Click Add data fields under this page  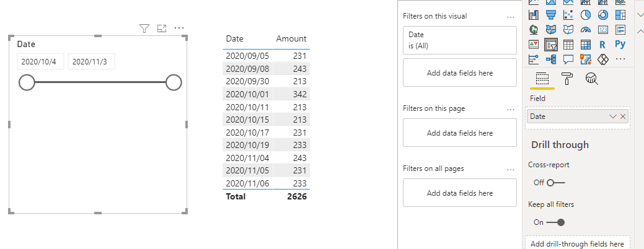point(459,133)
